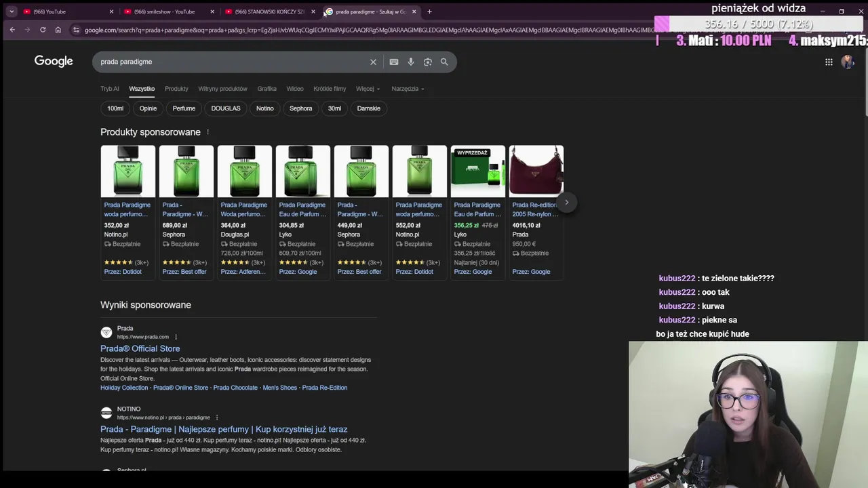
Task: Apply the Notino filter chip
Action: [x=265, y=108]
